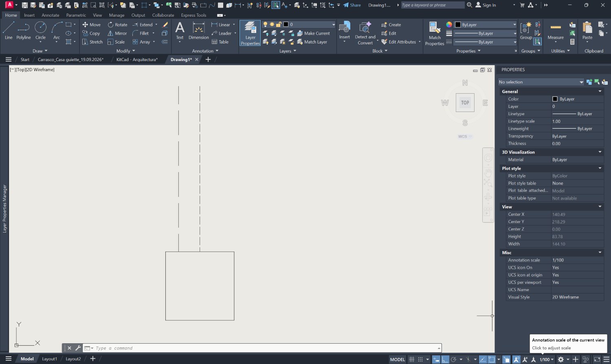Click the Color ByLayer swatch in Properties
Viewport: 611px width, 364px height.
pyautogui.click(x=555, y=99)
